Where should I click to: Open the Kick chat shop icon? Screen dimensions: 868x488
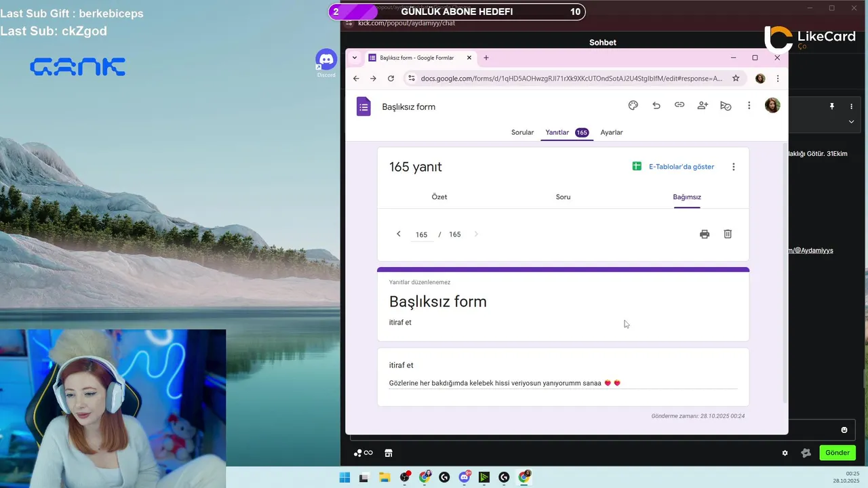[389, 453]
